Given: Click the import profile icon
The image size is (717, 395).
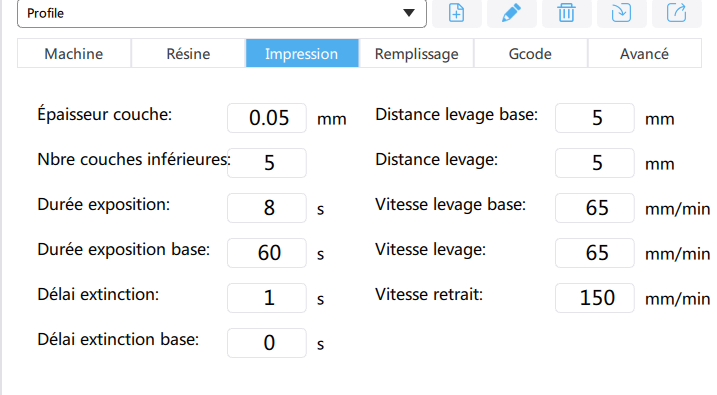Looking at the screenshot, I should pos(621,13).
